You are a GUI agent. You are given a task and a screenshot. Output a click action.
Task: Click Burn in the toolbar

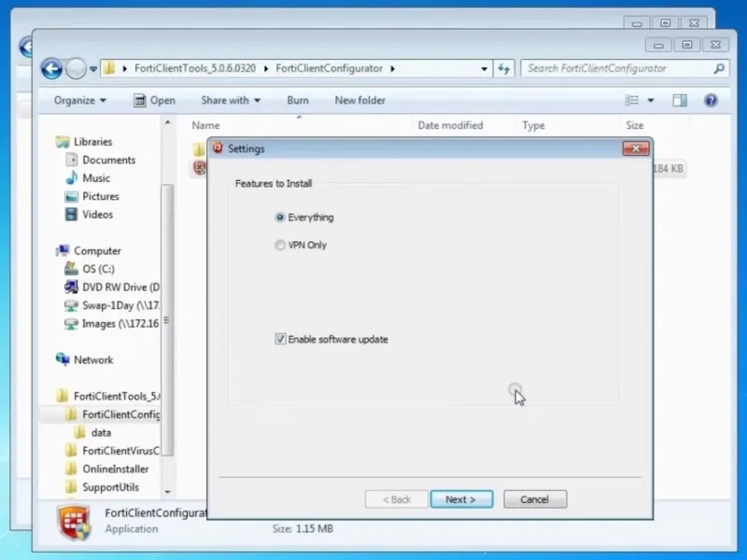pos(298,100)
